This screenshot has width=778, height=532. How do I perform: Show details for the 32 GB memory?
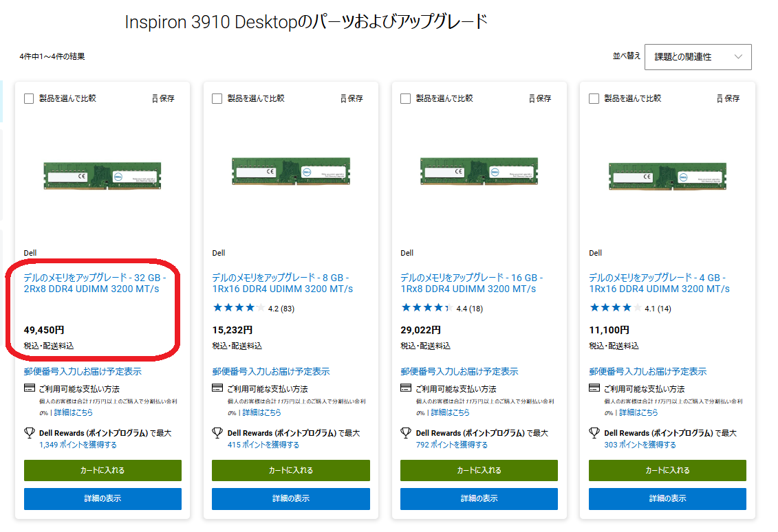(102, 499)
